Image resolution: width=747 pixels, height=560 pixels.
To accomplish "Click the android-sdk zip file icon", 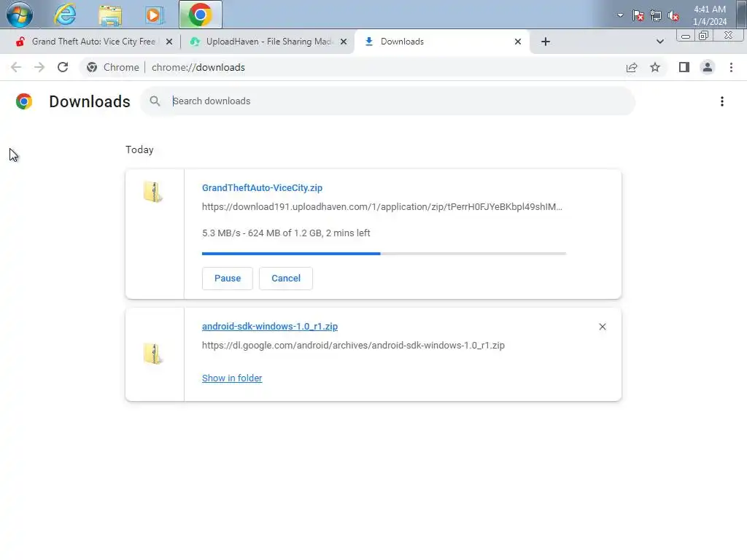I will click(x=153, y=354).
